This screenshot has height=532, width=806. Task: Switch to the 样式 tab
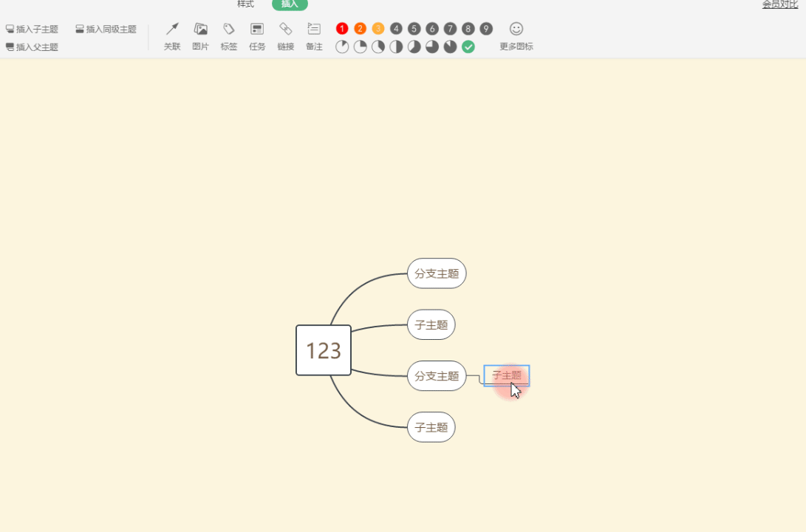coord(245,4)
